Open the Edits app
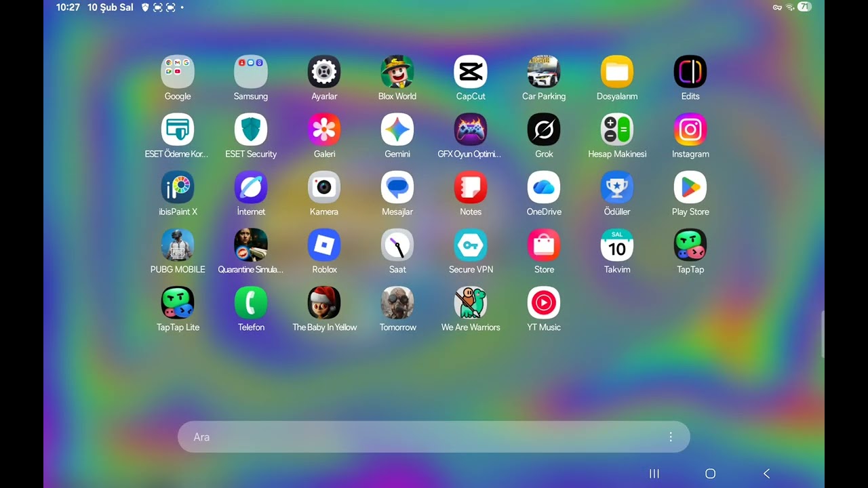The height and width of the screenshot is (488, 868). click(690, 72)
